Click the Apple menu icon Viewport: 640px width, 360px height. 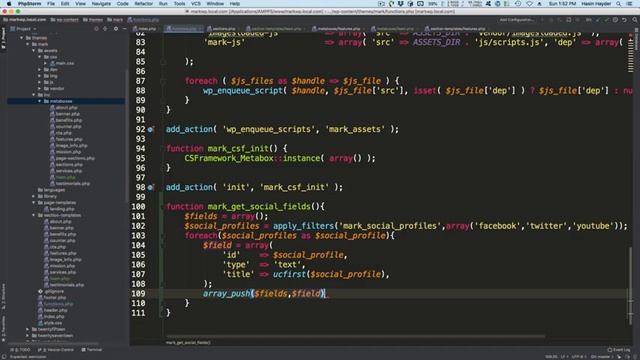(x=9, y=4)
